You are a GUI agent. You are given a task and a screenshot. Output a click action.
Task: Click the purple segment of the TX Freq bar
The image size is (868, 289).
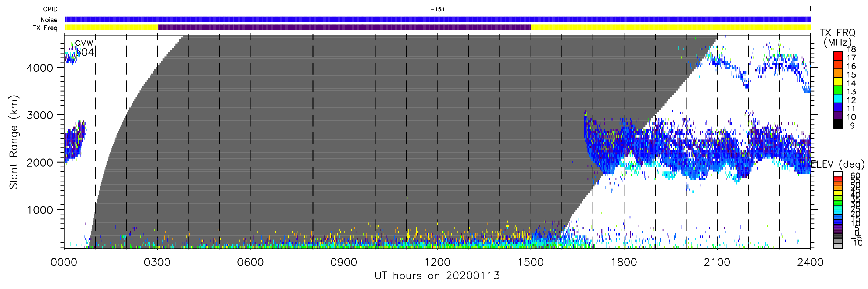[344, 27]
